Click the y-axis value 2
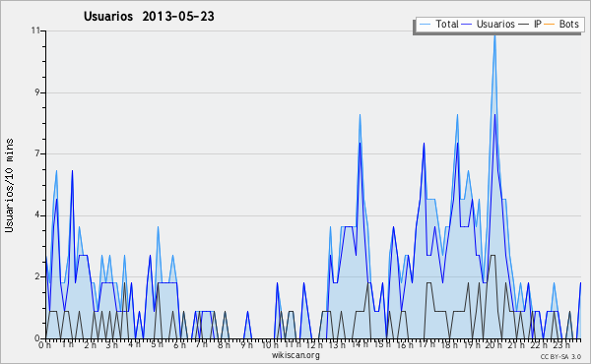The height and width of the screenshot is (364, 591). [x=37, y=276]
